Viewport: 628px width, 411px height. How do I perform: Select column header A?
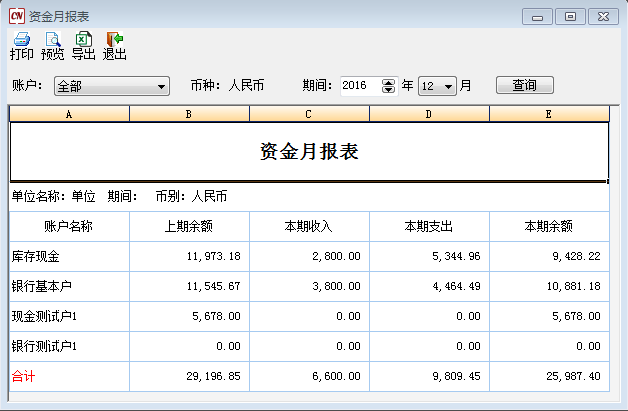coord(69,115)
